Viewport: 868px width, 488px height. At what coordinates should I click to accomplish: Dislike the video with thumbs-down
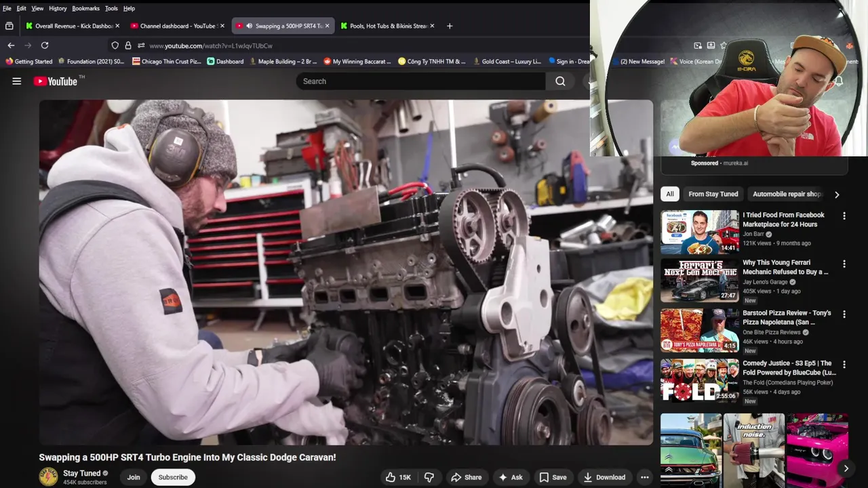[429, 477]
